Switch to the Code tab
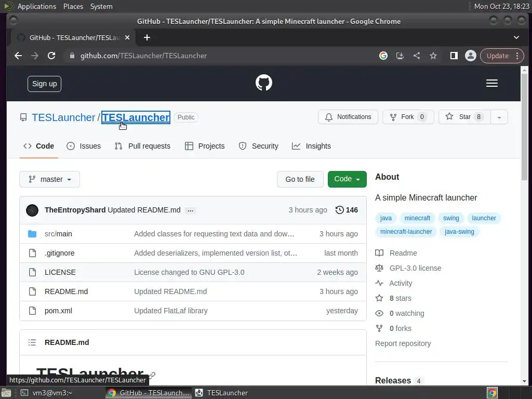 (38, 146)
